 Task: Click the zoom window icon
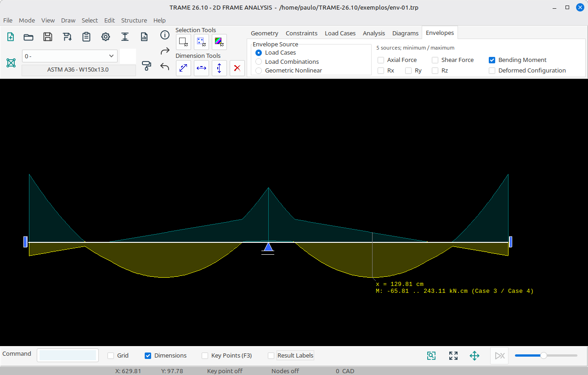click(x=431, y=356)
